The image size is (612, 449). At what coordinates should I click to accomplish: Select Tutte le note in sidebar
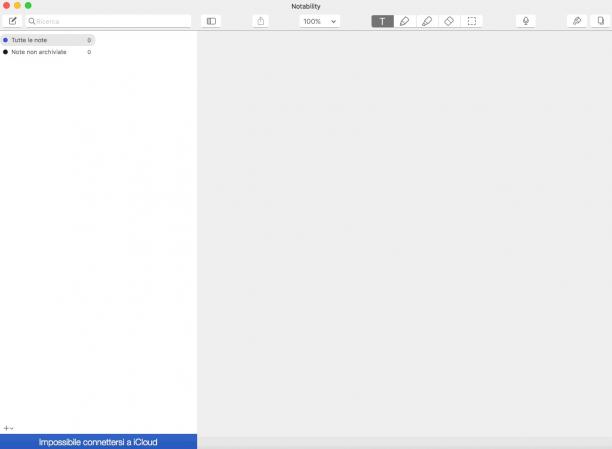(48, 40)
